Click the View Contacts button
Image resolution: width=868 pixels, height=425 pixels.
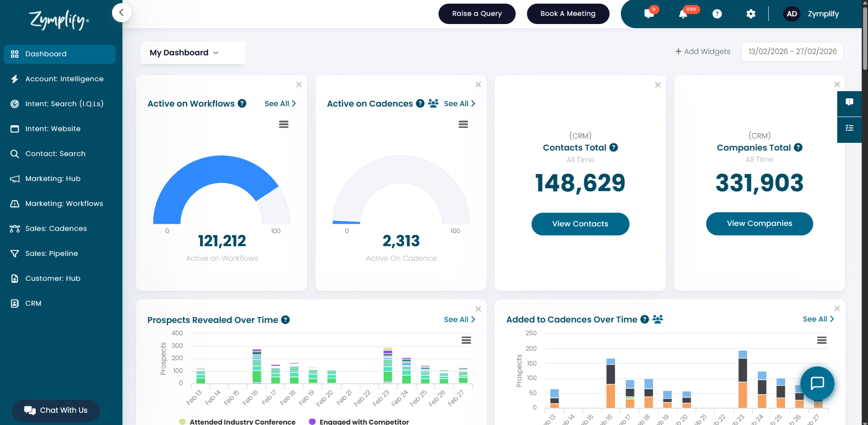coord(580,224)
